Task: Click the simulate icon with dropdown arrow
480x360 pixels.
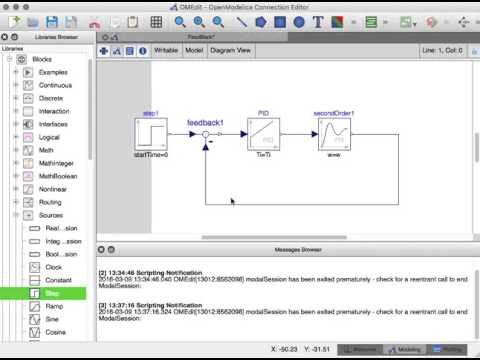Action: (408, 22)
